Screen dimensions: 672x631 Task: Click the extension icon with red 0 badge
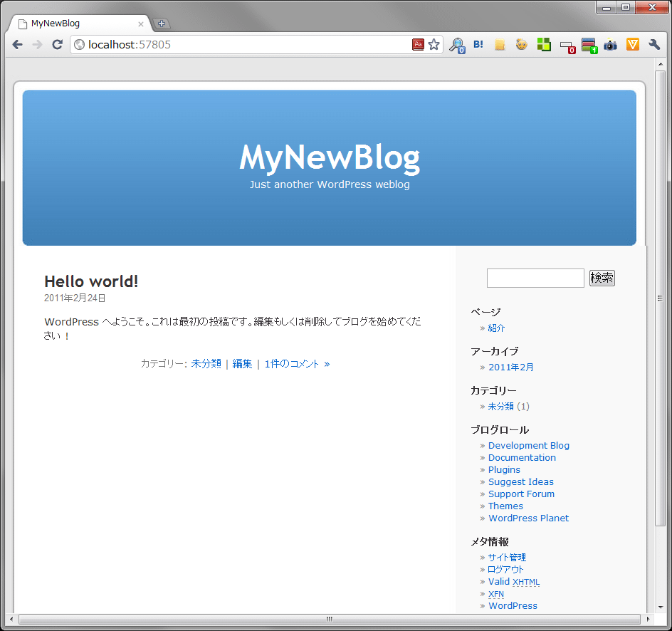pyautogui.click(x=567, y=46)
